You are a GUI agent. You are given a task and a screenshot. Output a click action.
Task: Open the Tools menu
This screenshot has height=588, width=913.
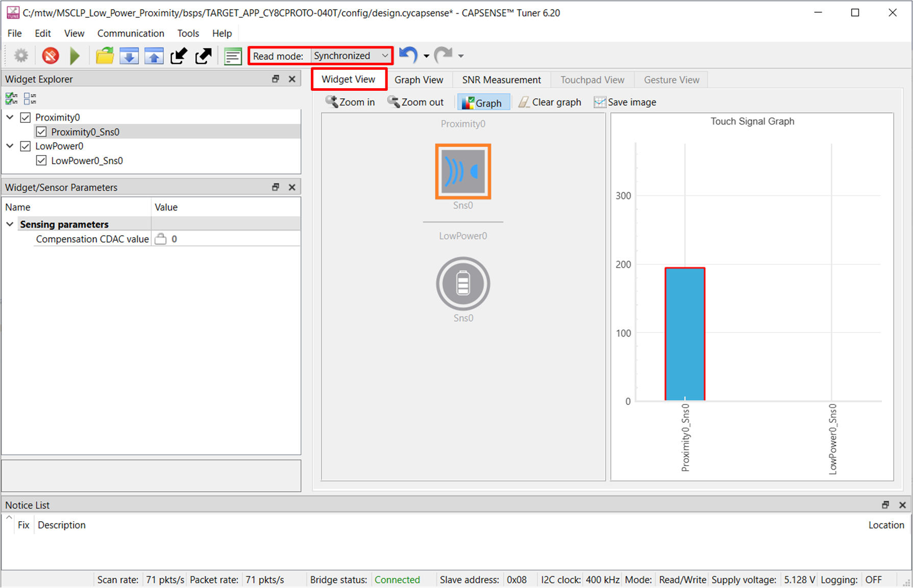pyautogui.click(x=188, y=33)
